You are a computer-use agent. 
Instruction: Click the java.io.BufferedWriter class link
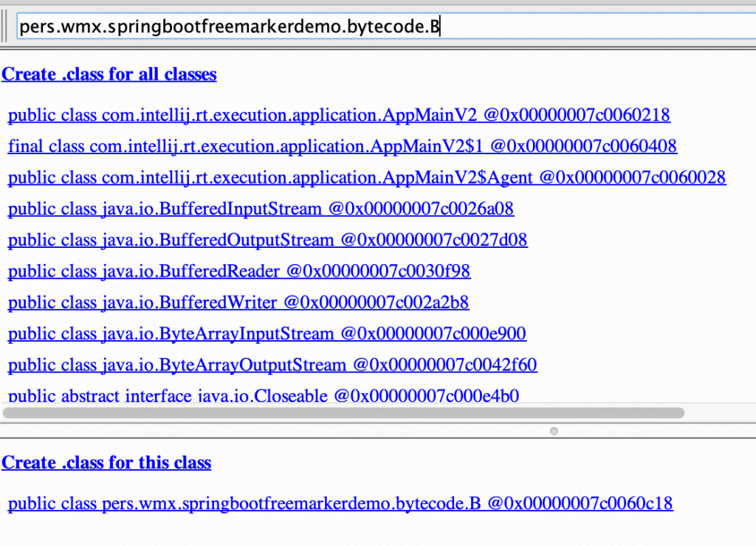[238, 303]
